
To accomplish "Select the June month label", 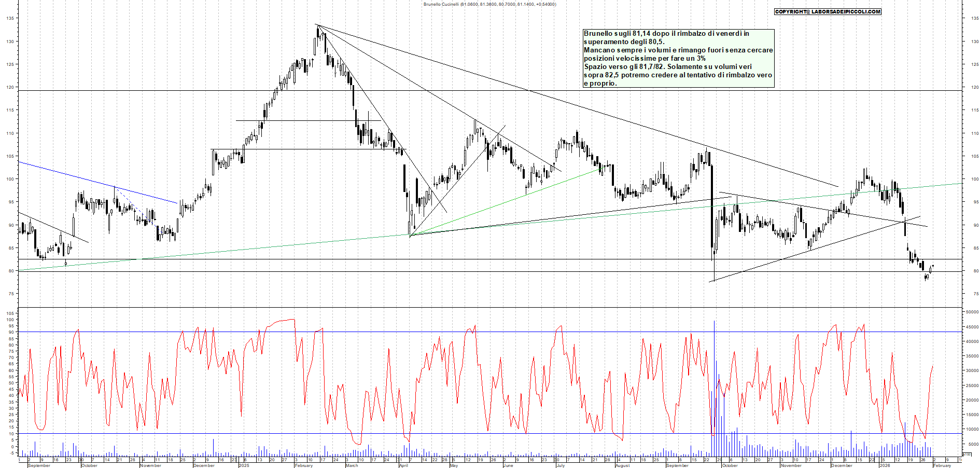I will (x=508, y=465).
